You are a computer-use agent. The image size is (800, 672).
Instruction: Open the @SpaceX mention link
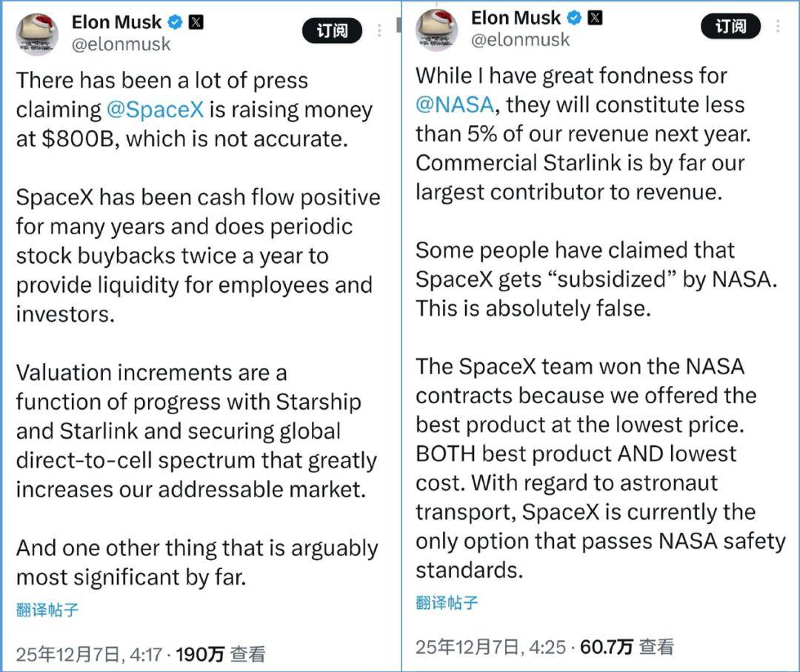click(155, 110)
